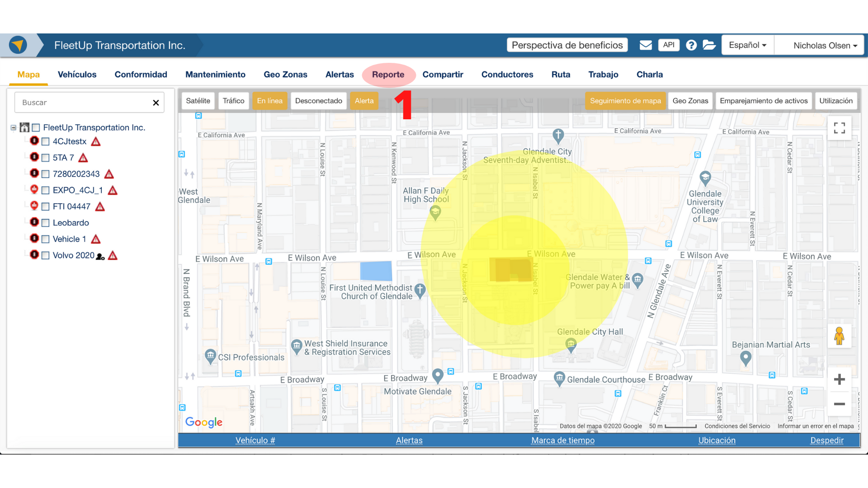Toggle full screen map view
The image size is (868, 488).
click(x=840, y=128)
